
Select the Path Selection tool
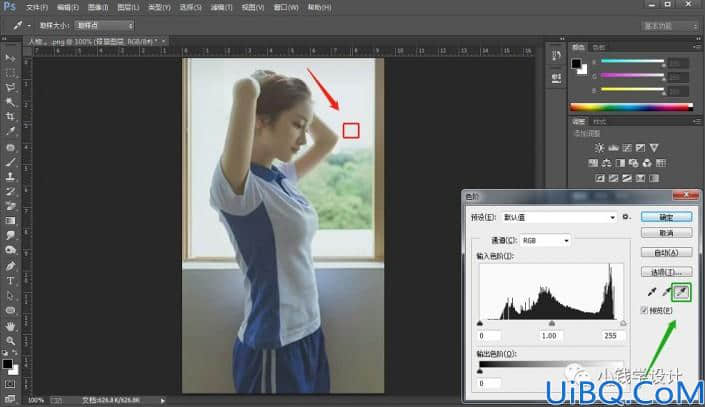(x=10, y=295)
